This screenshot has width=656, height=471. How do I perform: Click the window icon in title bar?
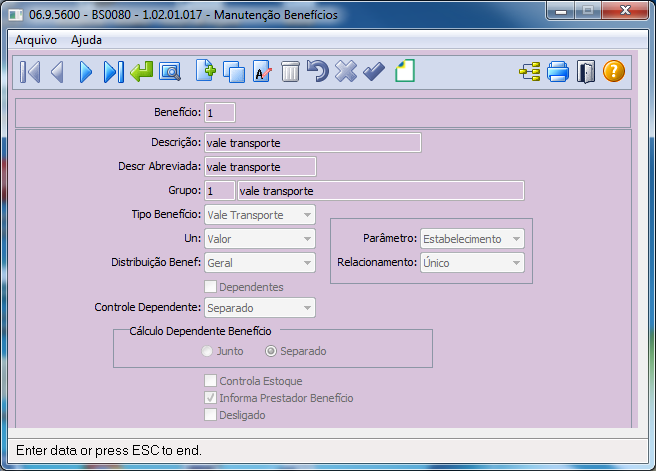click(16, 15)
